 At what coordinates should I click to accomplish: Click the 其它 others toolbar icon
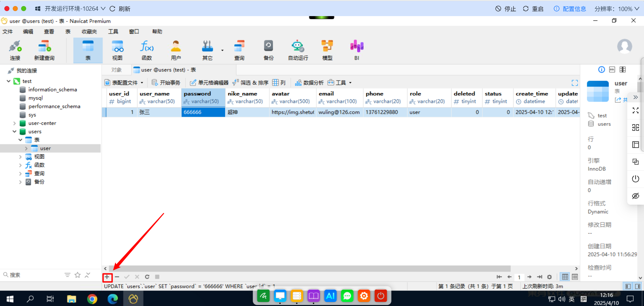point(207,50)
